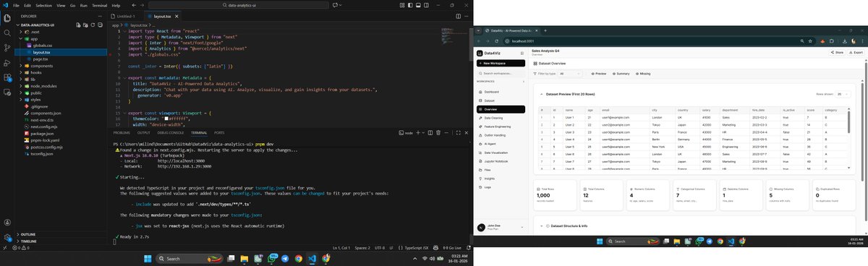Split the VS Code terminal panel
The height and width of the screenshot is (266, 868).
point(430,133)
